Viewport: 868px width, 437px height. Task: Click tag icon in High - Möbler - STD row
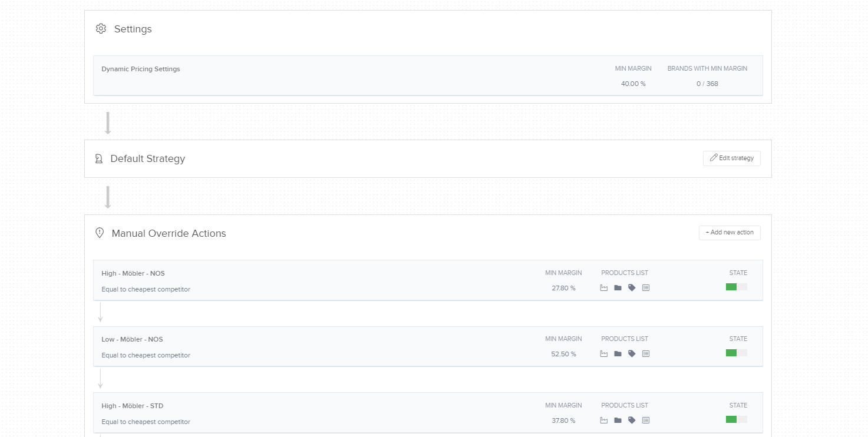click(632, 421)
